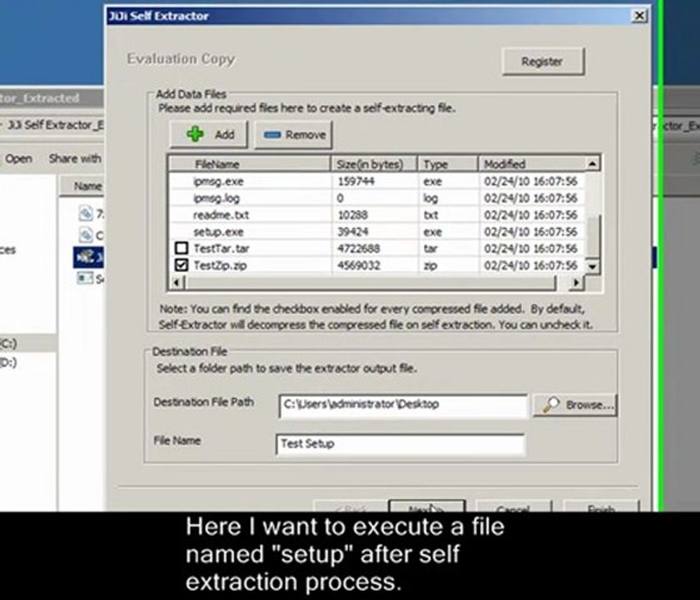The height and width of the screenshot is (600, 700).
Task: Click size value 39424 cell
Action: pyautogui.click(x=352, y=232)
